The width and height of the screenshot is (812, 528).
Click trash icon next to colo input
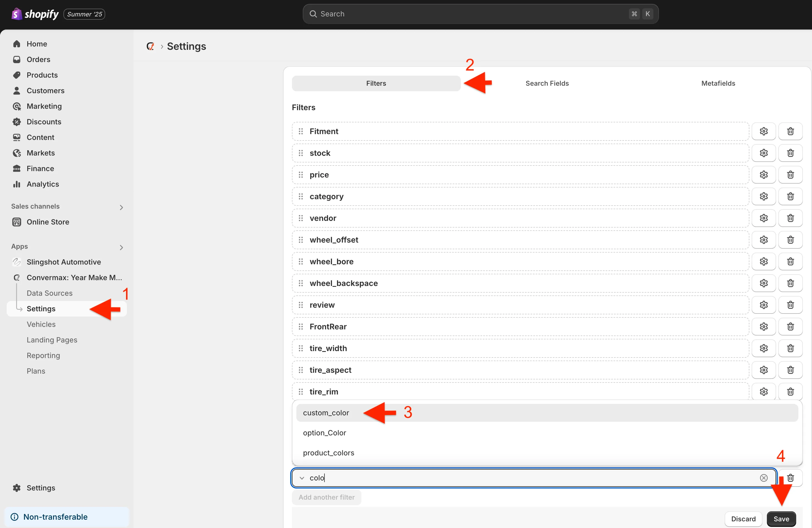(x=790, y=478)
